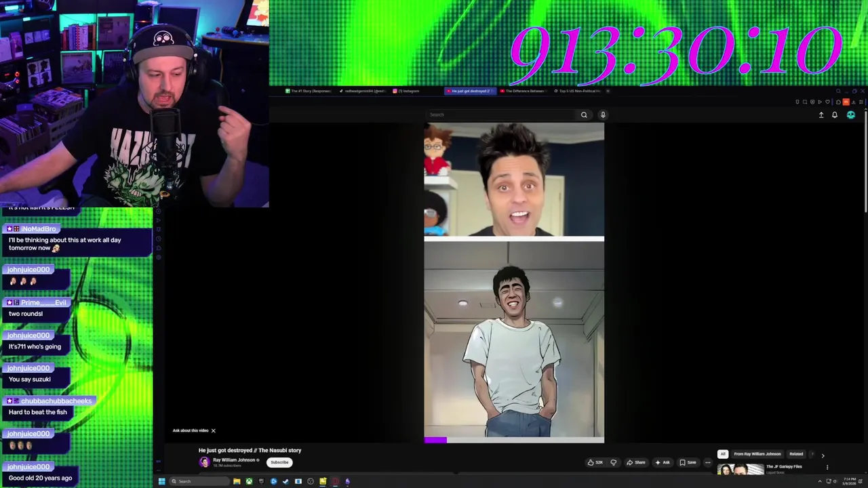The image size is (868, 488).
Task: Click the Ask button under video
Action: pos(663,462)
